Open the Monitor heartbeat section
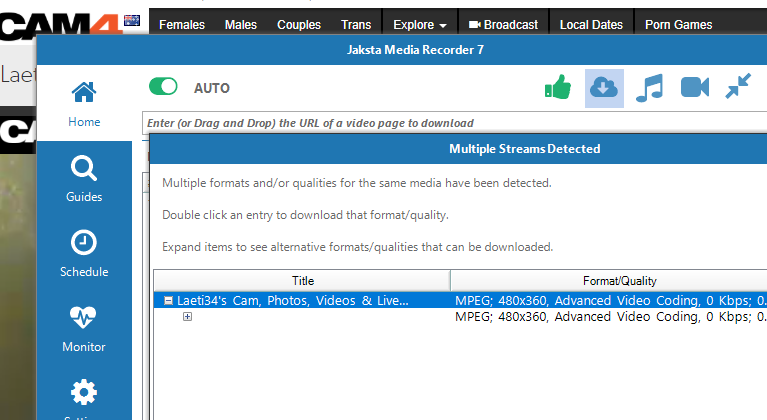Viewport: 767px width, 420px height. 84,329
